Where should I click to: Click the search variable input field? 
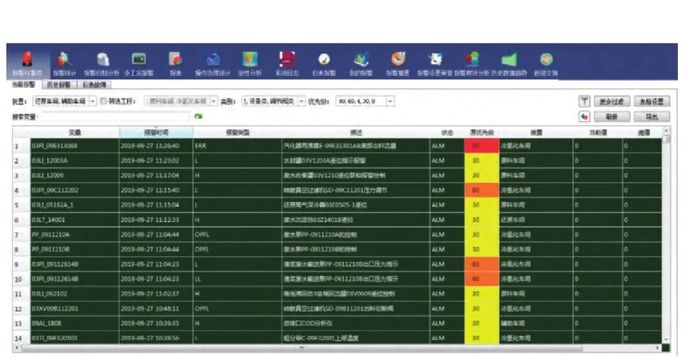click(116, 117)
